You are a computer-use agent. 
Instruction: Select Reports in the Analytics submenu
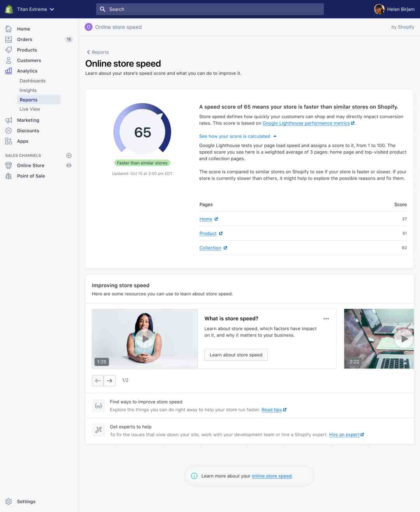38,100
